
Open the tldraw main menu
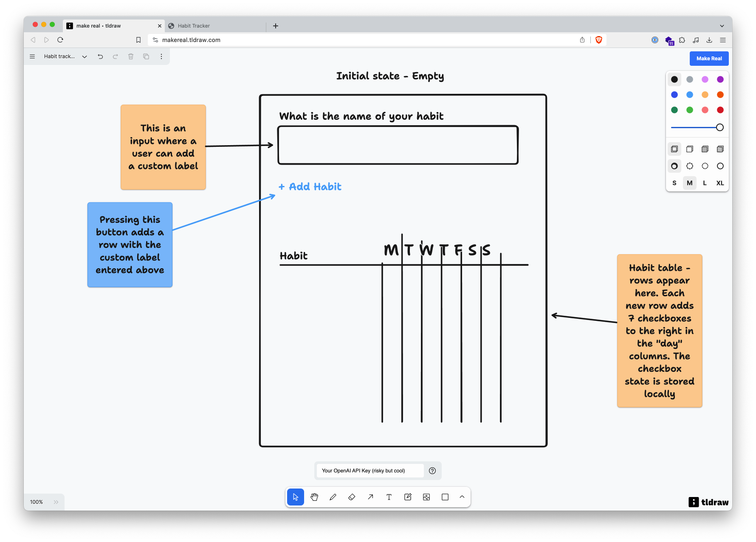pos(32,56)
